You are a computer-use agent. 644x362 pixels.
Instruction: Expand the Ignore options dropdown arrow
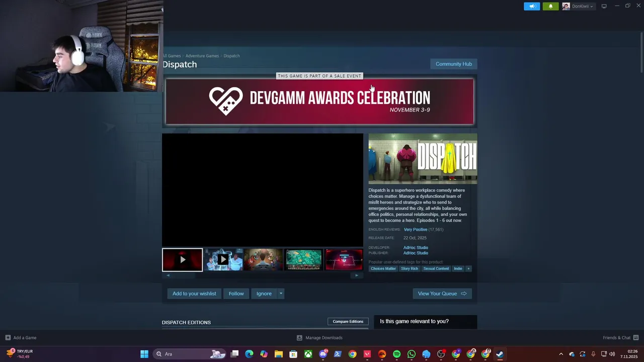coord(281,294)
